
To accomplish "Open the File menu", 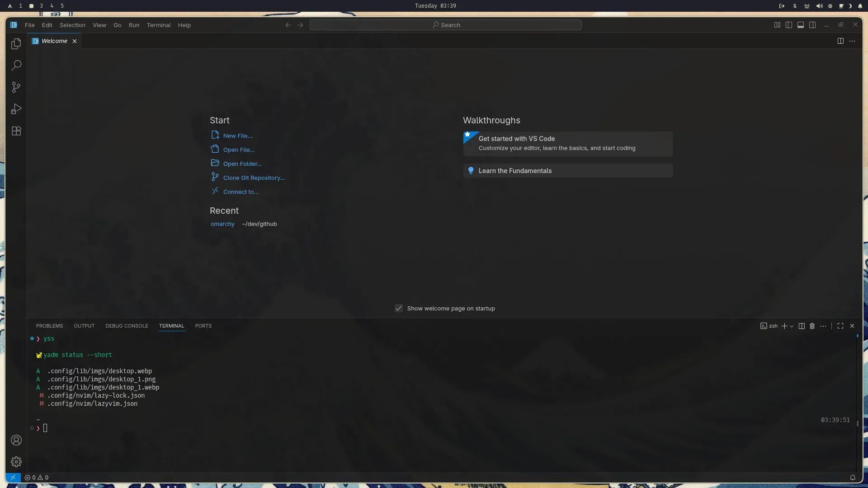I will pos(30,25).
